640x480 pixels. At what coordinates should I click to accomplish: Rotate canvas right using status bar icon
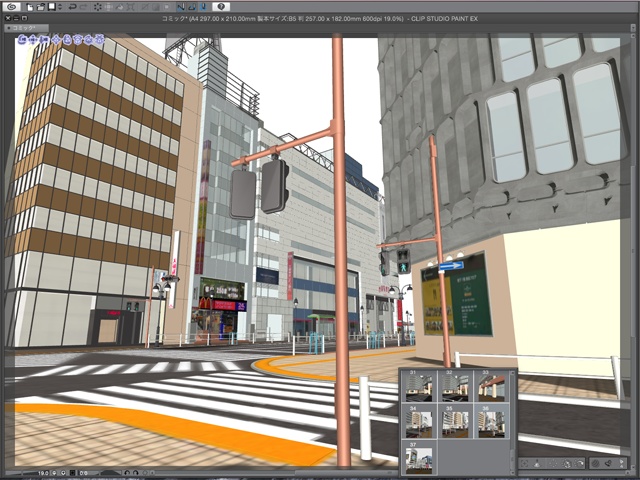click(136, 473)
